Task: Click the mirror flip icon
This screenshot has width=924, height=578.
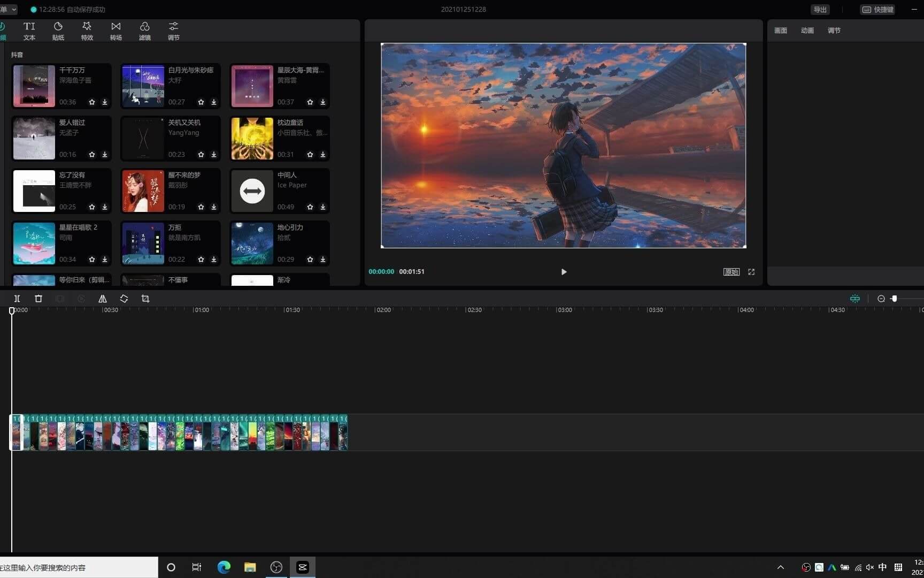Action: click(x=103, y=299)
